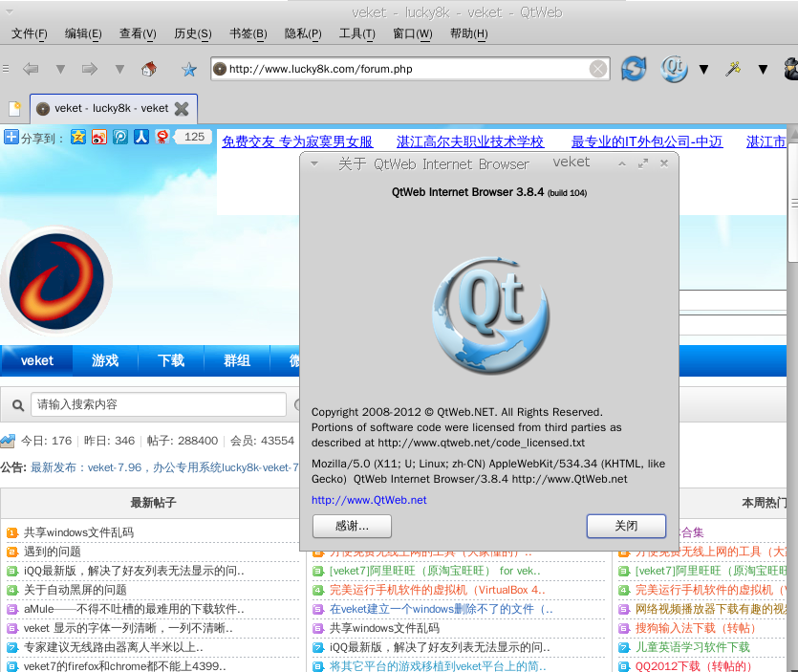The height and width of the screenshot is (672, 798).
Task: Select the veket navigation tab
Action: point(36,360)
